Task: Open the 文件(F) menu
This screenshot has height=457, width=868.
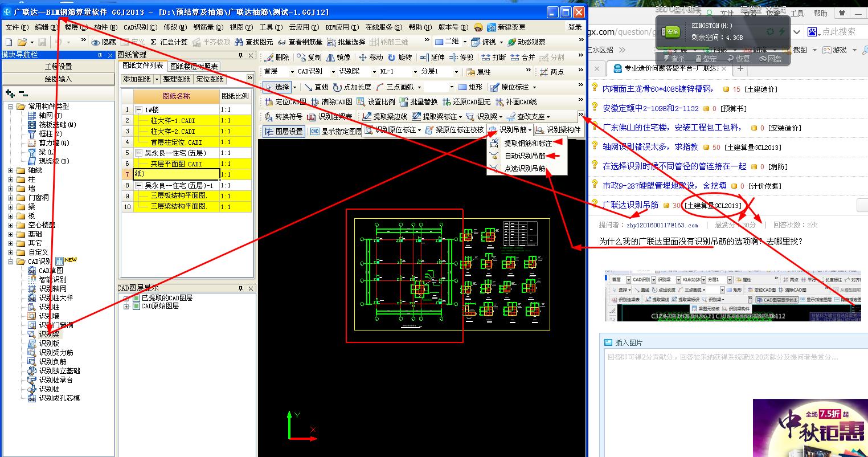Action: click(17, 27)
